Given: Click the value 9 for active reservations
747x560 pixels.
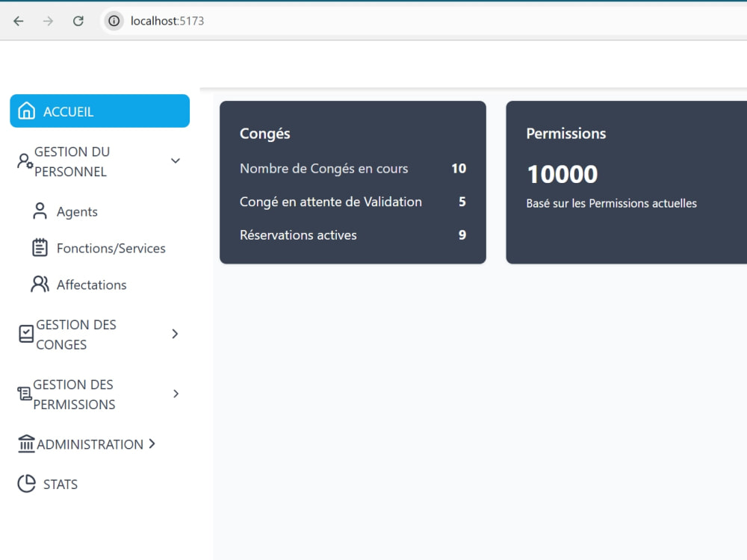Looking at the screenshot, I should click(462, 234).
